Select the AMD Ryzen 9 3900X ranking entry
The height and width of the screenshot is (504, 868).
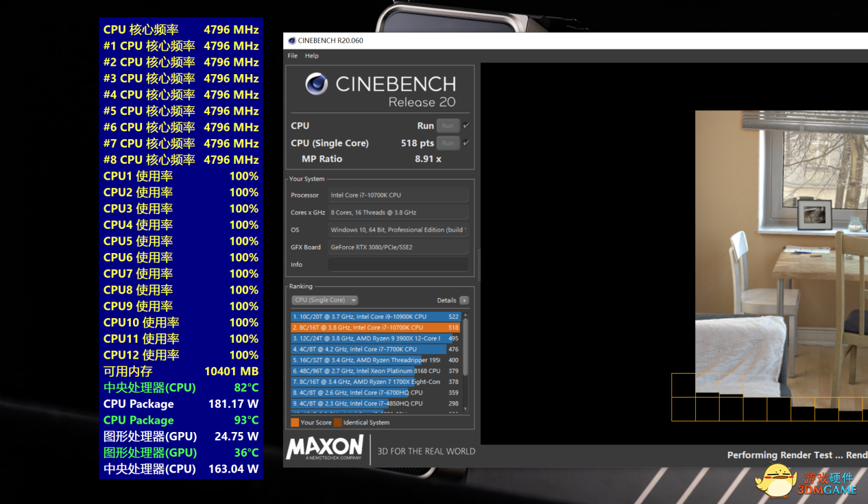click(x=376, y=339)
